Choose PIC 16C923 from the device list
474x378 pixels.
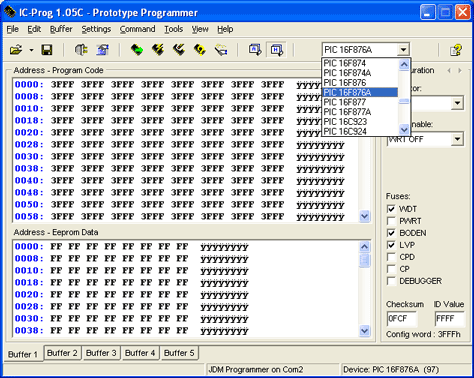[360, 122]
